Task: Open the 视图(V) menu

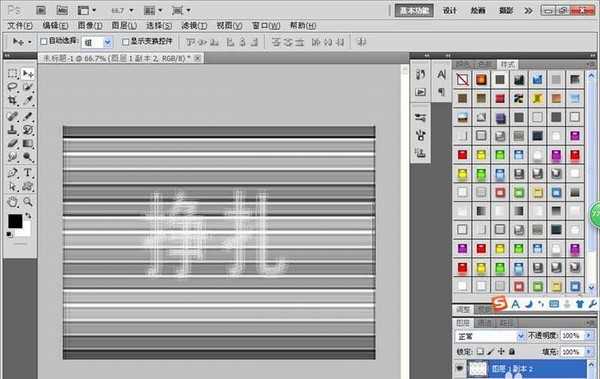Action: click(229, 26)
